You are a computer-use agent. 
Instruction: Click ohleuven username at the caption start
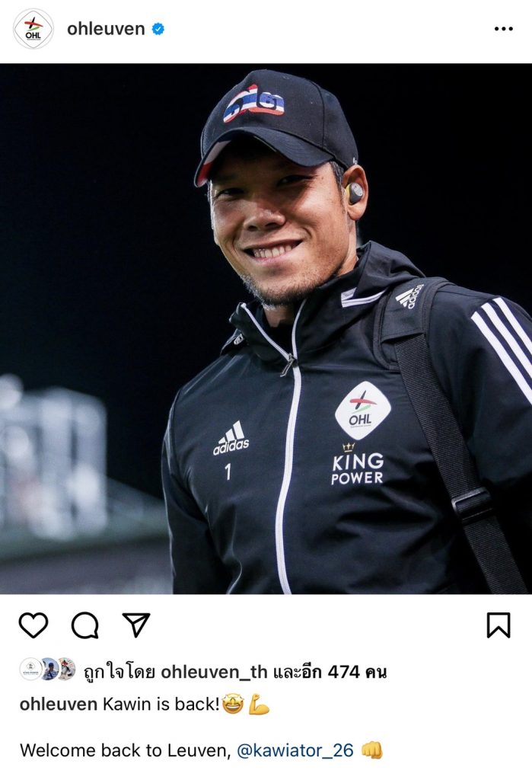coord(58,704)
